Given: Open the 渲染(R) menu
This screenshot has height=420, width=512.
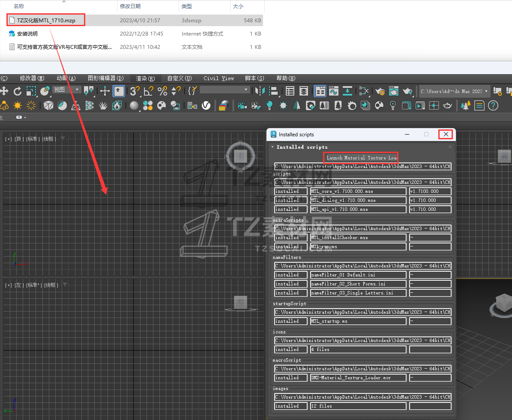Looking at the screenshot, I should coord(145,78).
